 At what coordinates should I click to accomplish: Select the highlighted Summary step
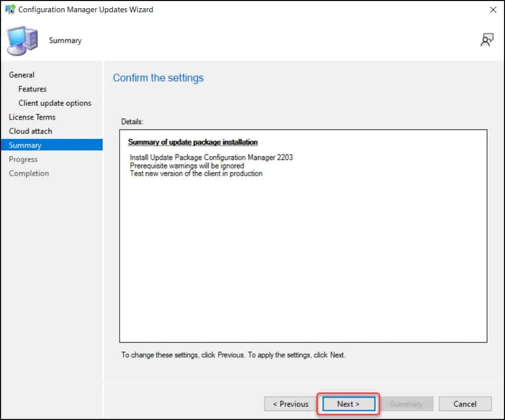click(x=52, y=145)
